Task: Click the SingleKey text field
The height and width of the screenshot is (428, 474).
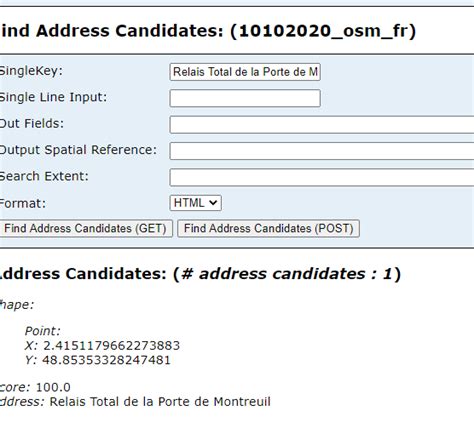Action: 245,72
